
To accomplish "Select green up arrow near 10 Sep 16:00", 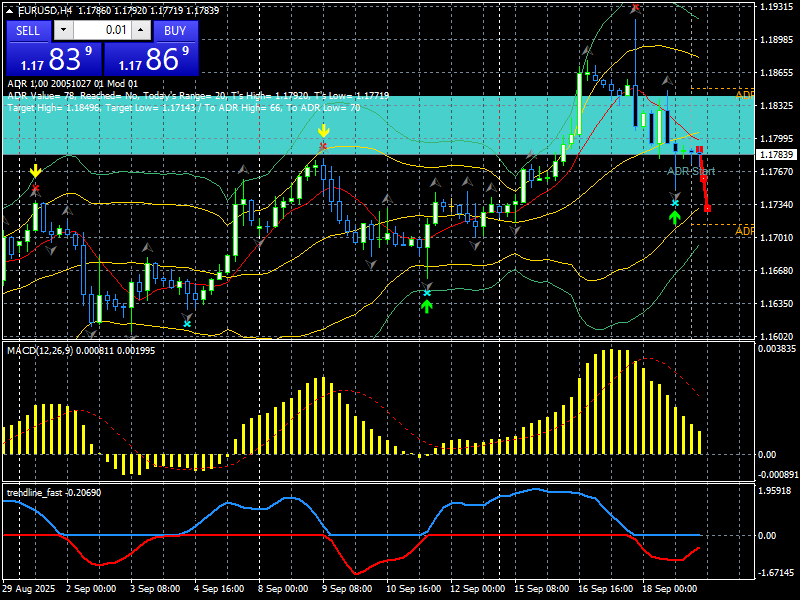I will click(x=427, y=306).
